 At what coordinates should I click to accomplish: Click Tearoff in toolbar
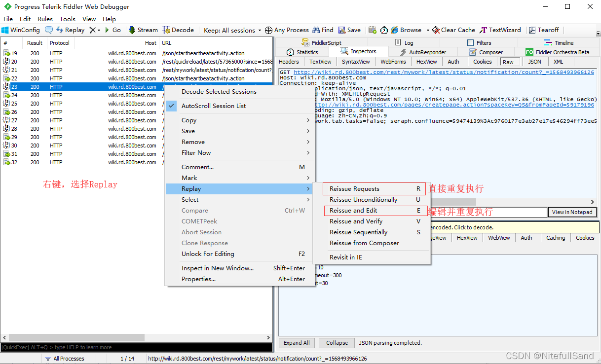coord(544,30)
